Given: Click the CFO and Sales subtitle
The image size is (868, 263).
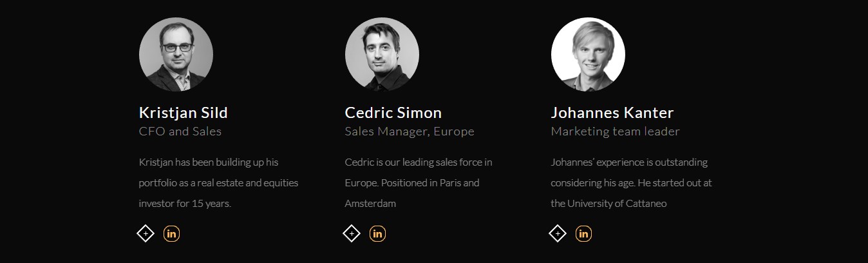Looking at the screenshot, I should coord(180,131).
